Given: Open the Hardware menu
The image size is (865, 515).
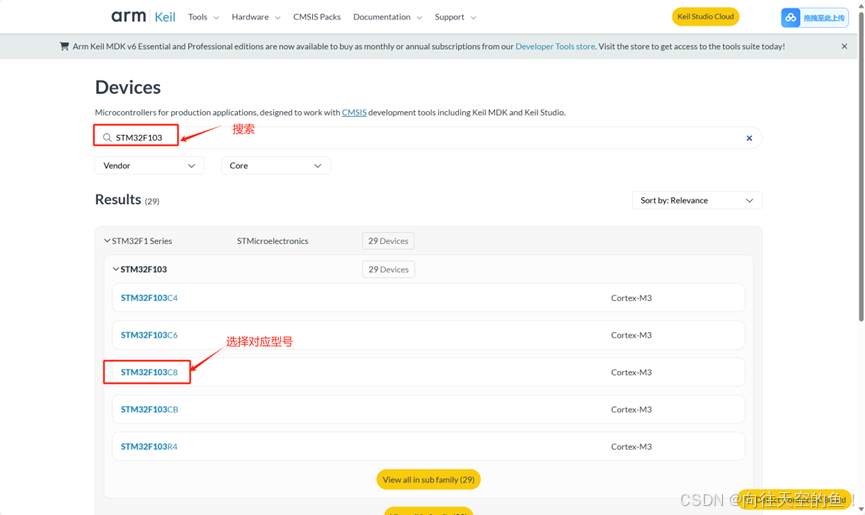Looking at the screenshot, I should (256, 17).
